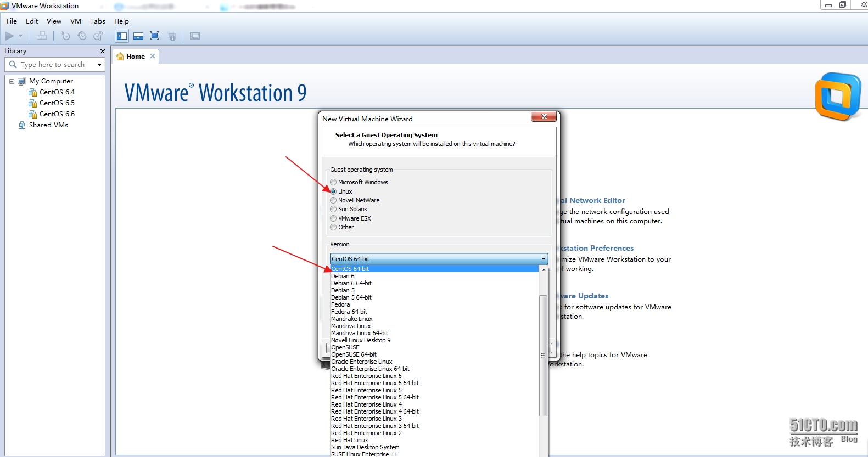868x457 pixels.
Task: Click the magnifier icon in Library search
Action: tap(13, 64)
